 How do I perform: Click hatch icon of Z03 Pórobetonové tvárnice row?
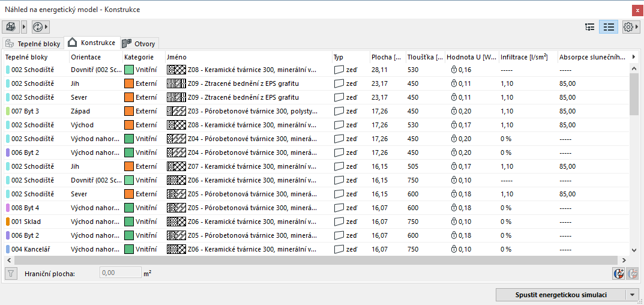pos(176,111)
